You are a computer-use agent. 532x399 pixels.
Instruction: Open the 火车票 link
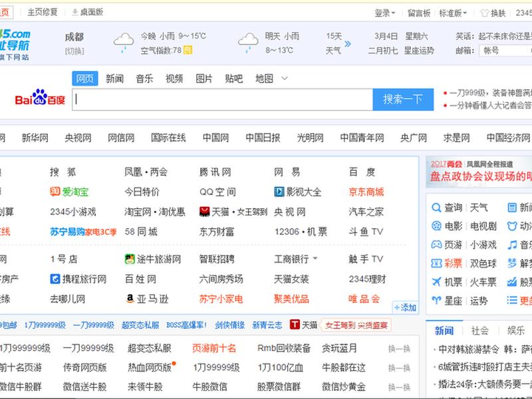pyautogui.click(x=483, y=282)
